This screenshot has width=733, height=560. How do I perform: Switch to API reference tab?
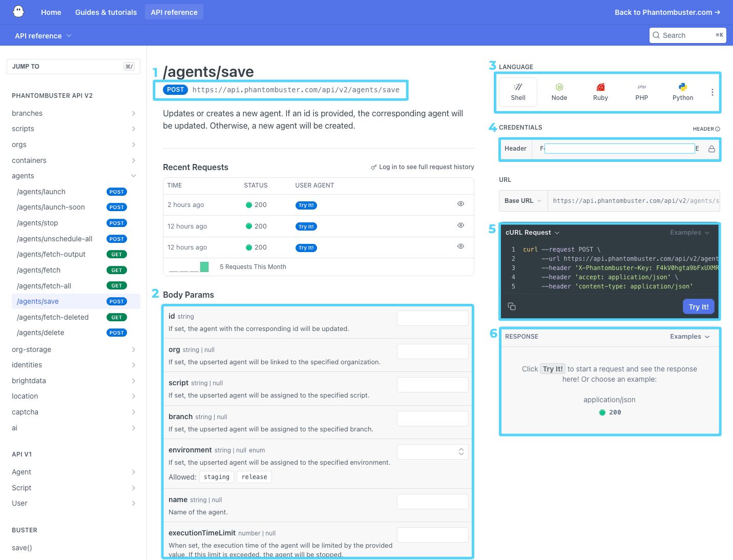[174, 12]
